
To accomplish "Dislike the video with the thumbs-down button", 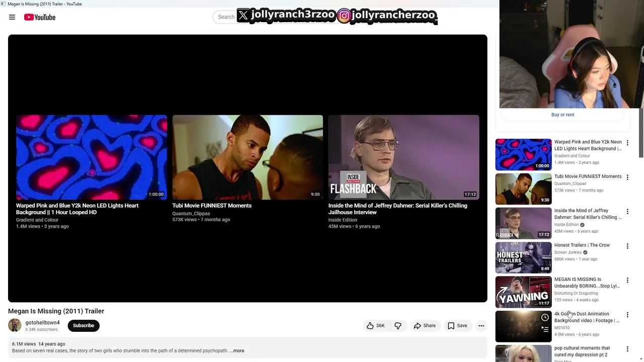I will (398, 326).
